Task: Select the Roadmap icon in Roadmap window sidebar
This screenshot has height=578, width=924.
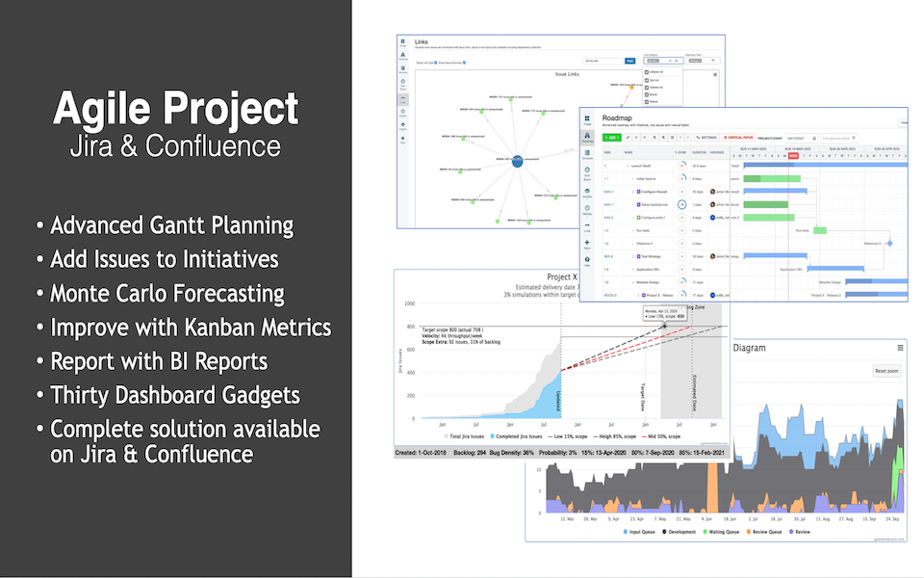Action: tap(587, 138)
